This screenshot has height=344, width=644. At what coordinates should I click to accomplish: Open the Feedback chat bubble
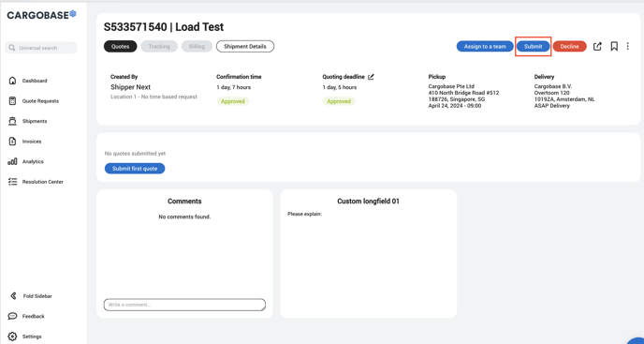pyautogui.click(x=13, y=316)
